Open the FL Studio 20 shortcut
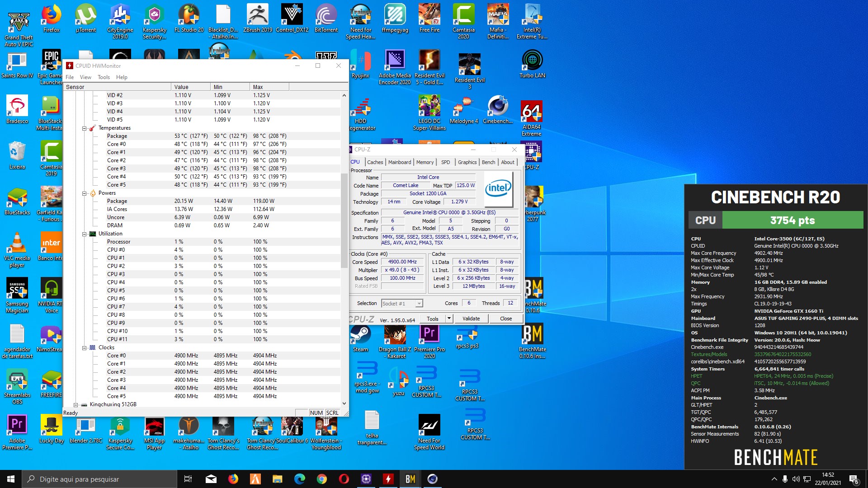868x488 pixels. click(x=189, y=18)
